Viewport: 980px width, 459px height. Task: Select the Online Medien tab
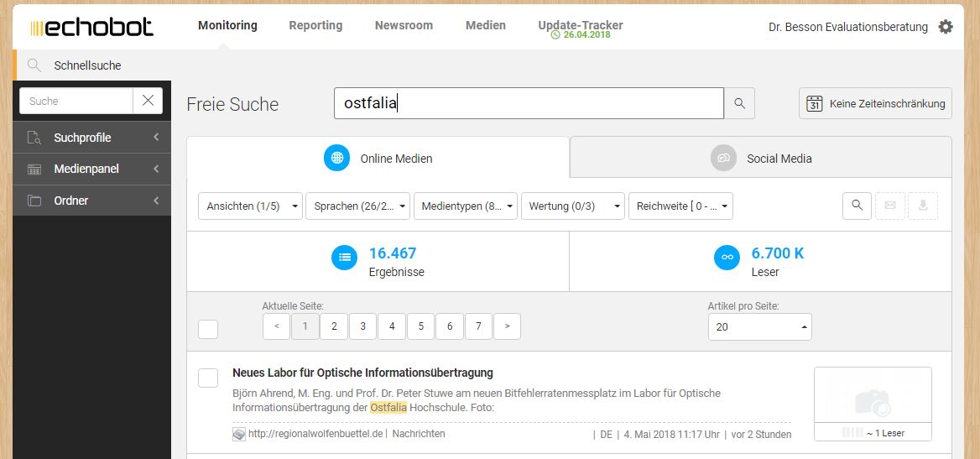378,158
